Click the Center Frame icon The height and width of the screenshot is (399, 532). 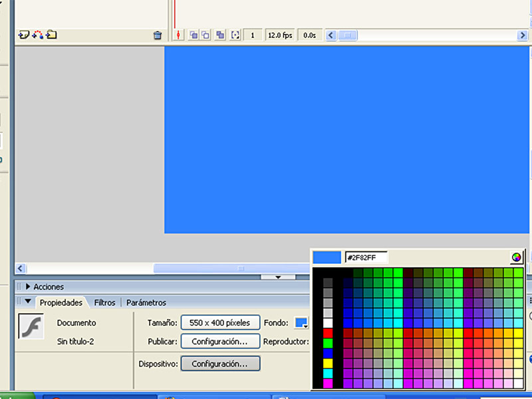pos(177,34)
